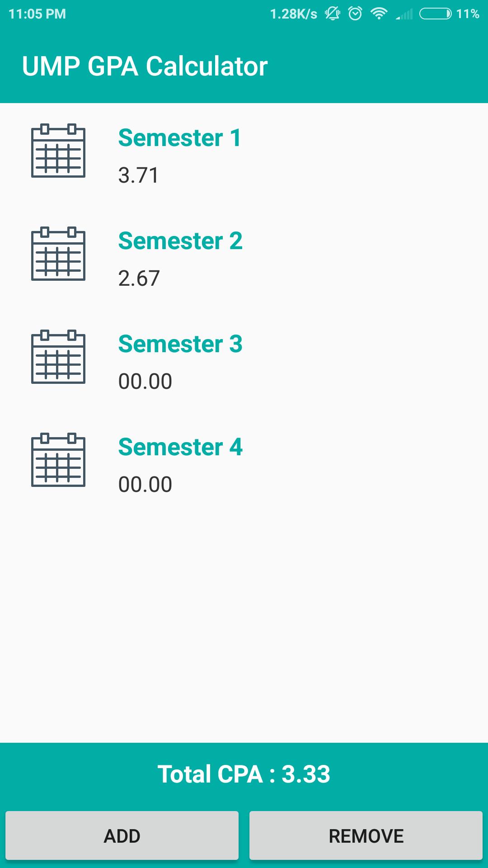Tap the Total CPA : 3.33 bar
The image size is (488, 868).
pos(244,774)
